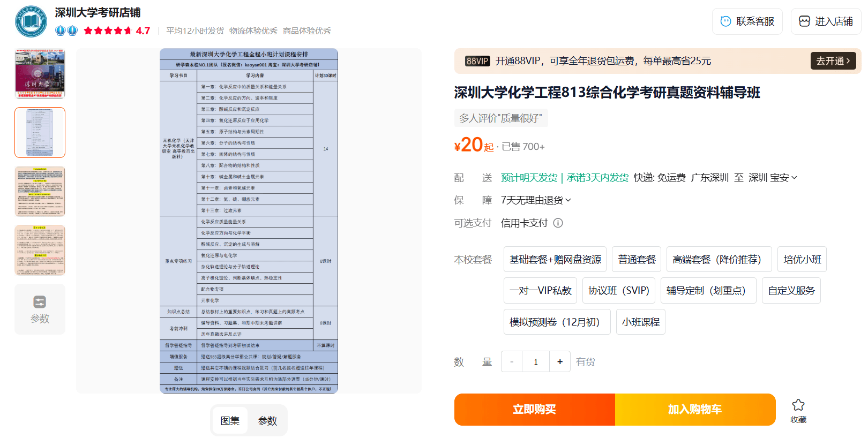Click the 去开通 button

click(x=833, y=61)
